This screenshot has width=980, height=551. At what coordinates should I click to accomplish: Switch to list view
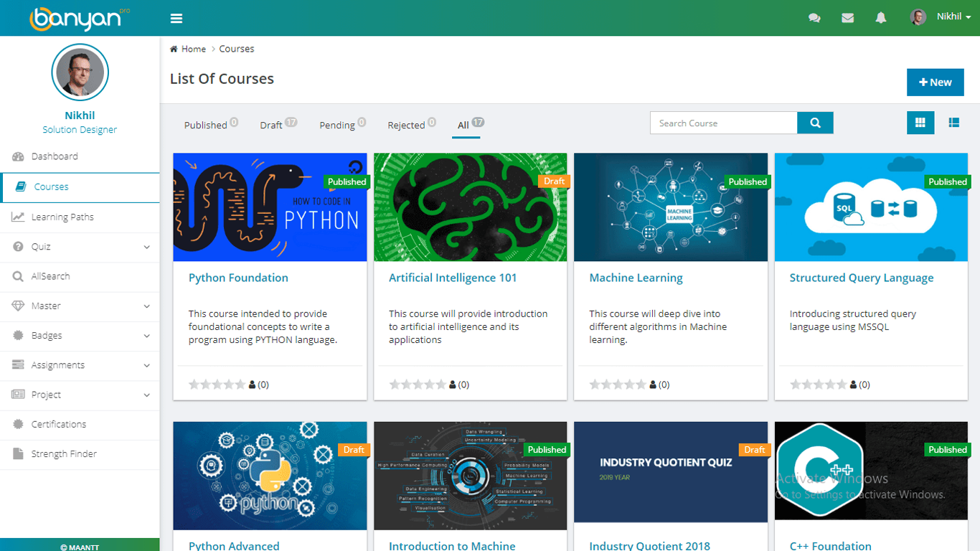tap(953, 123)
